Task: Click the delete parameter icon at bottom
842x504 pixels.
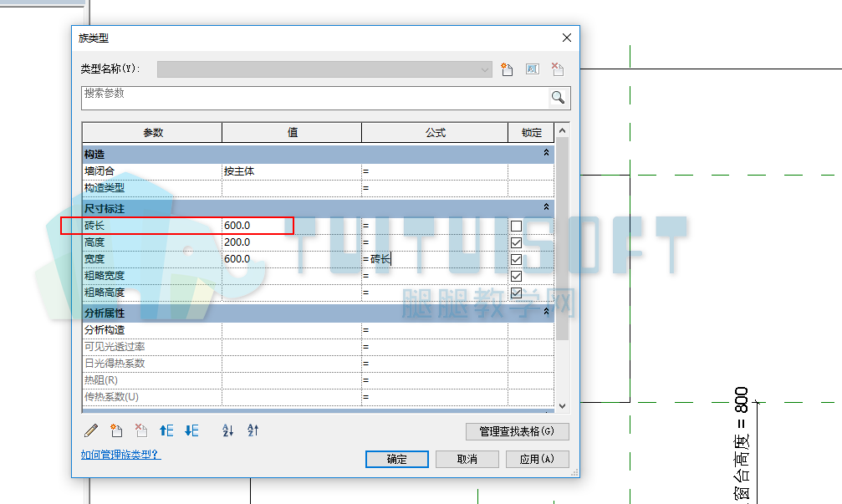Action: [x=141, y=430]
